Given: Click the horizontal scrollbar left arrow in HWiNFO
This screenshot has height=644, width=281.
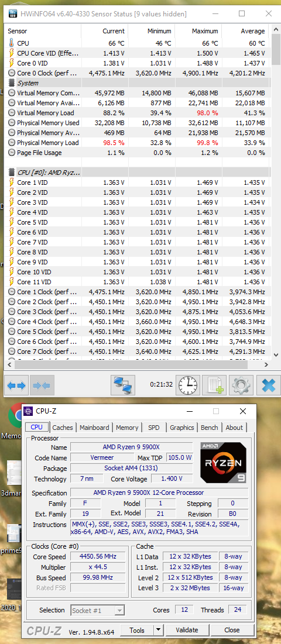Looking at the screenshot, I should click(10, 365).
